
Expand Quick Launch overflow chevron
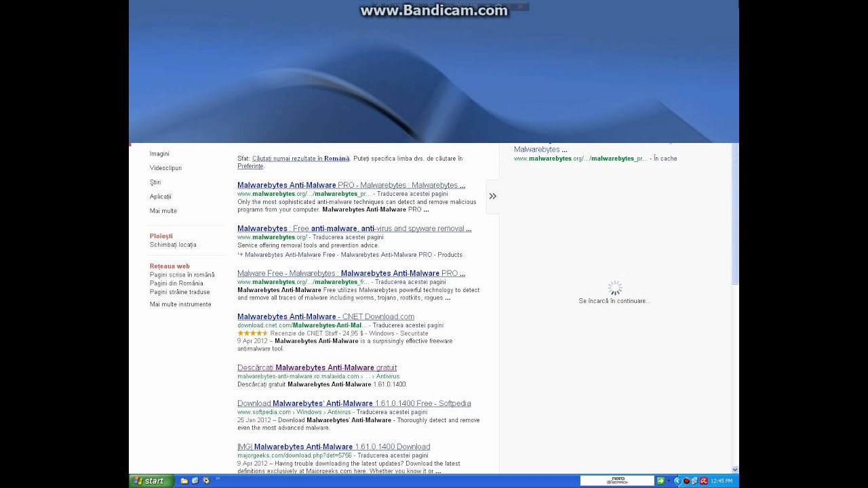(x=218, y=480)
